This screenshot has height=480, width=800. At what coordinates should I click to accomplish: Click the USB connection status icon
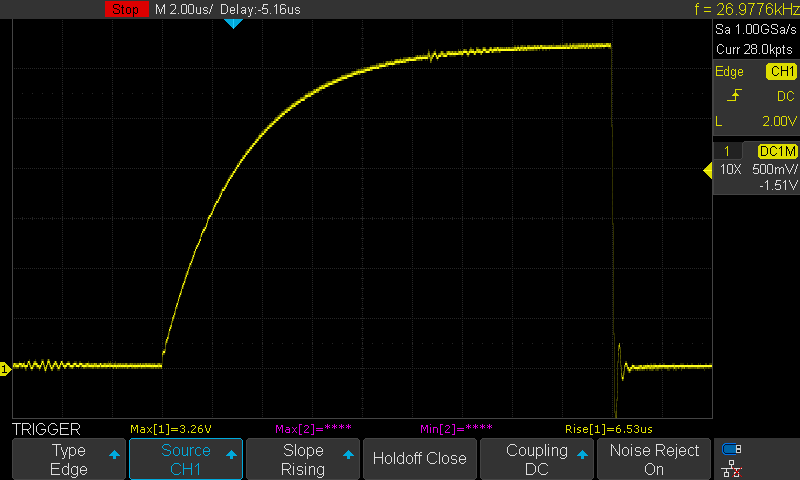(x=731, y=448)
